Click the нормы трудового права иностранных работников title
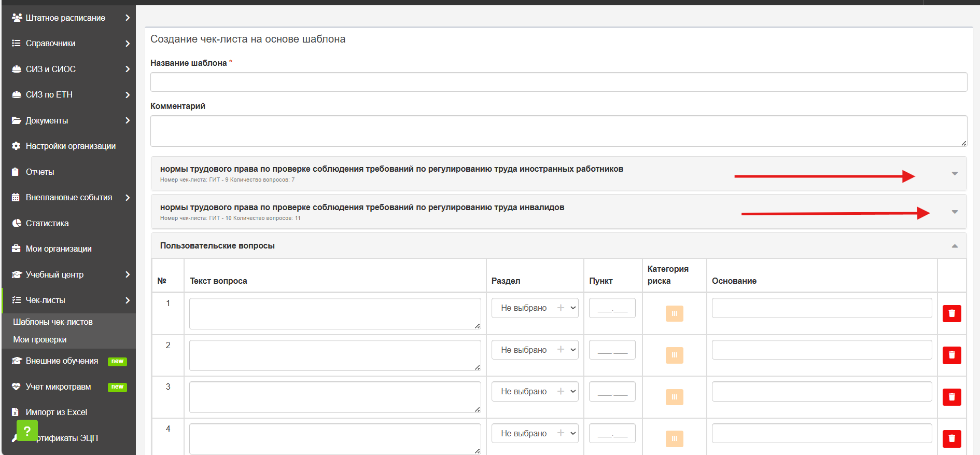Screen dimensions: 980x455 [x=391, y=169]
